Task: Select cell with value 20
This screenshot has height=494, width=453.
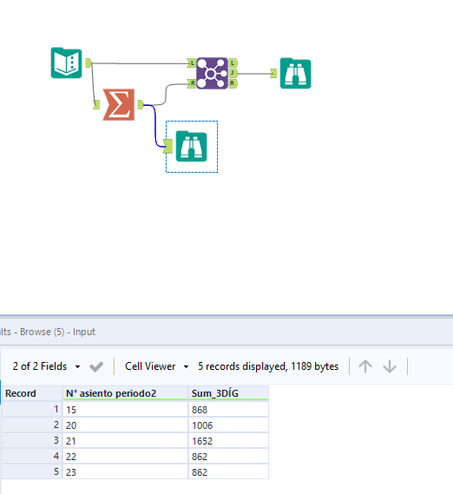Action: coord(125,425)
